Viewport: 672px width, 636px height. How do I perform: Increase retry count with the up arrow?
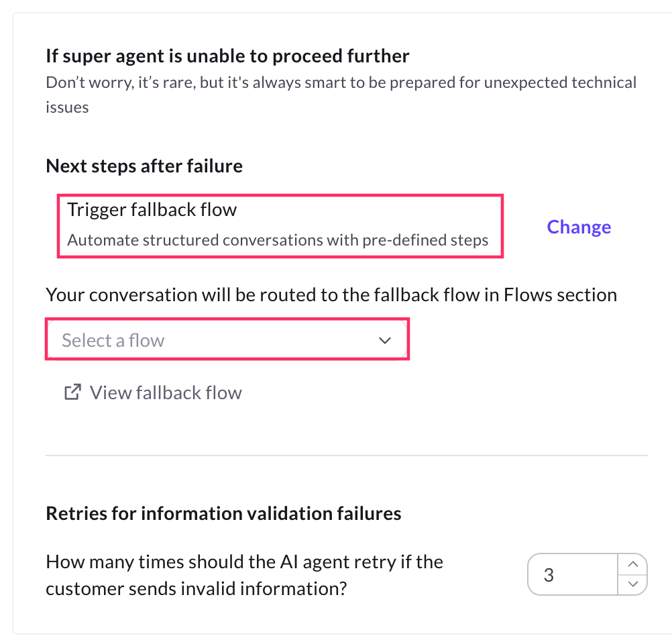point(632,564)
